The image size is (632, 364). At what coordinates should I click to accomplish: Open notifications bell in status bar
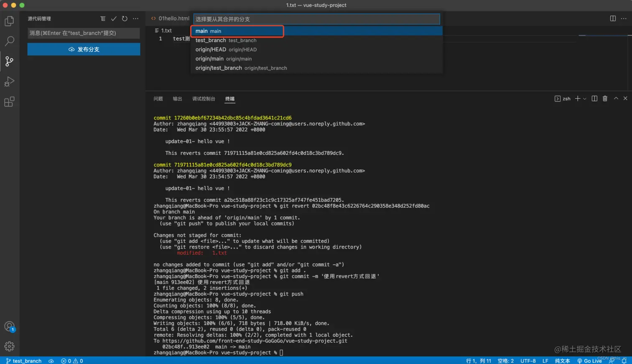pyautogui.click(x=624, y=361)
